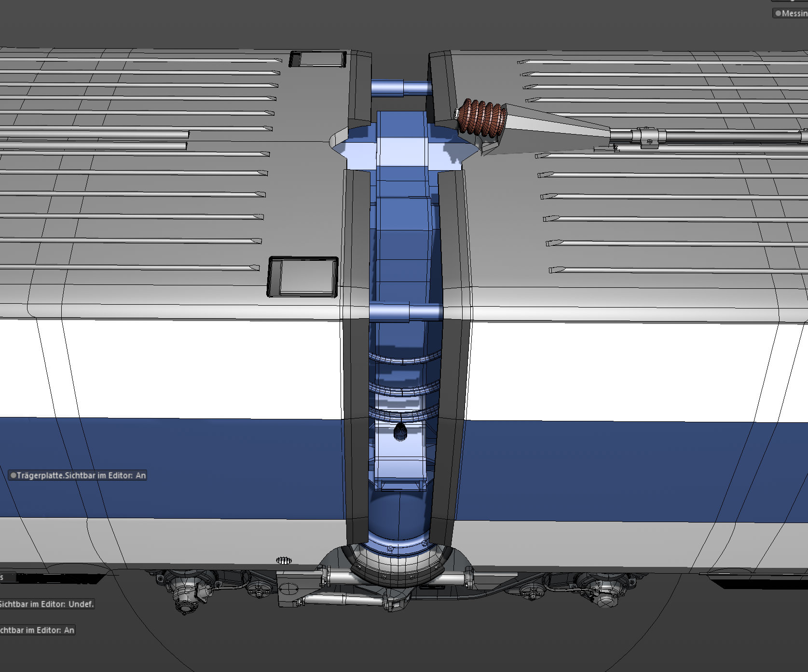808x672 pixels.
Task: Click the Messing HUD dot icon
Action: tap(778, 13)
